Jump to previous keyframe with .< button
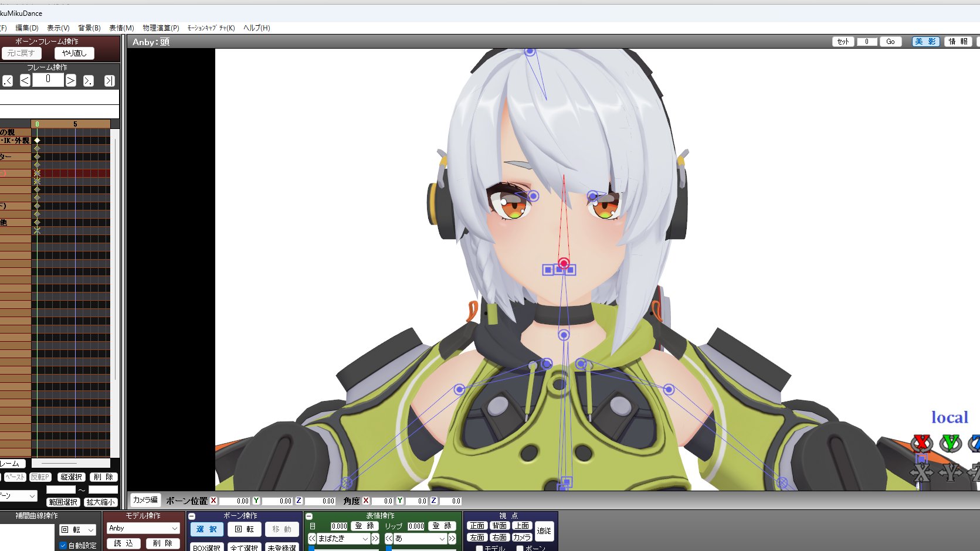The height and width of the screenshot is (551, 980). (8, 81)
